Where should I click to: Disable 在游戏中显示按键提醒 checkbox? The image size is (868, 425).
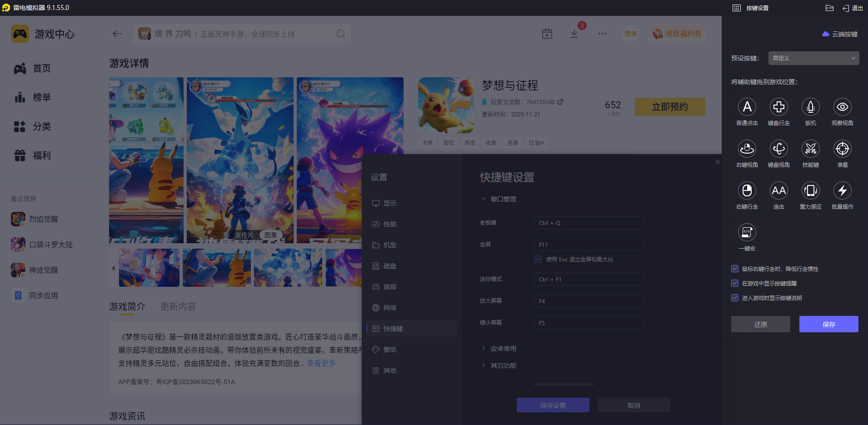pos(735,283)
